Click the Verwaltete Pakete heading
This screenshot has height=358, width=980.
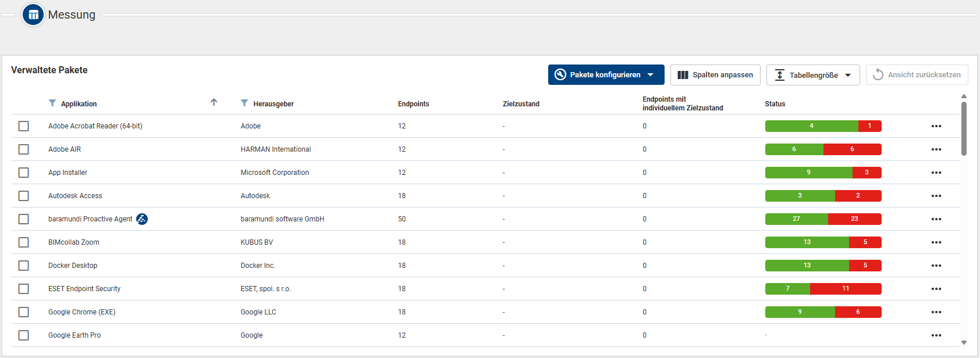(49, 70)
